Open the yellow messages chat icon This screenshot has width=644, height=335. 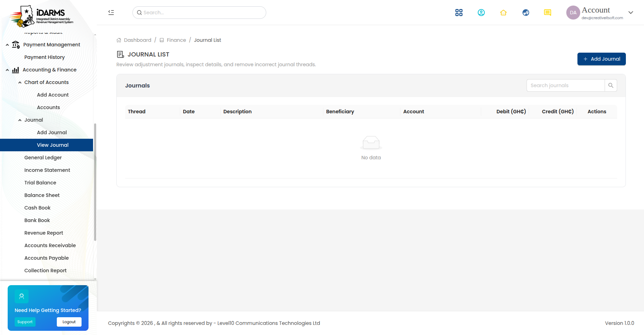[x=547, y=13]
